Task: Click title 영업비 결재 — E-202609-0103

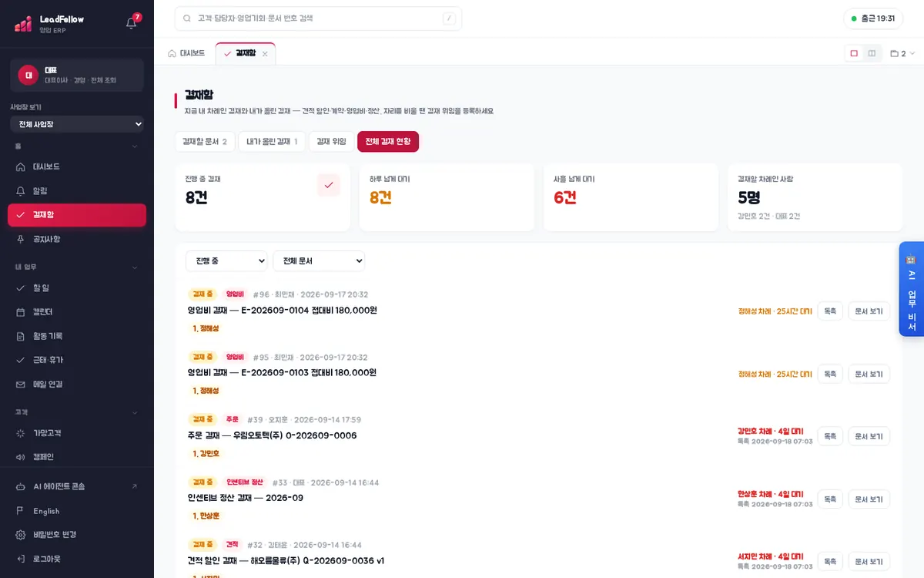Action: (282, 373)
